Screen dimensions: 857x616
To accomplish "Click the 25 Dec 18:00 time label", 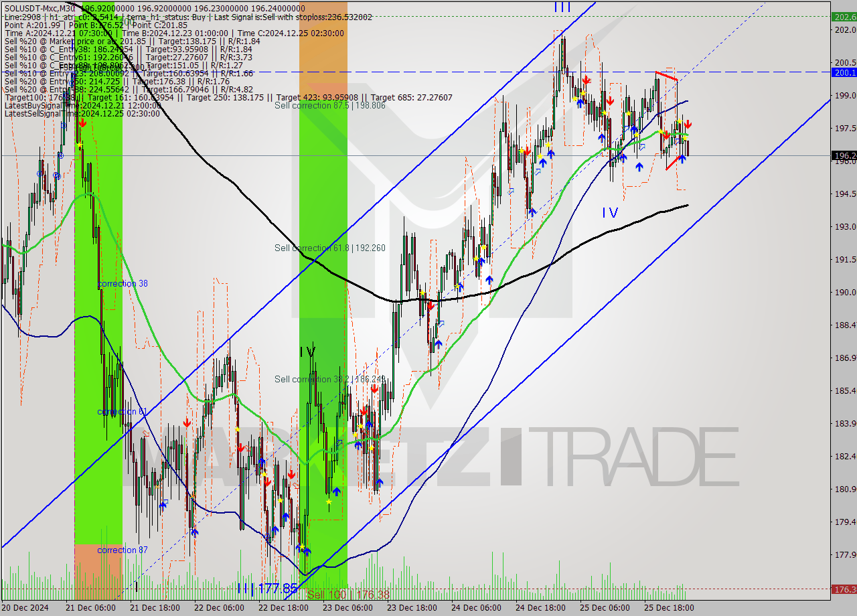I will click(x=669, y=608).
